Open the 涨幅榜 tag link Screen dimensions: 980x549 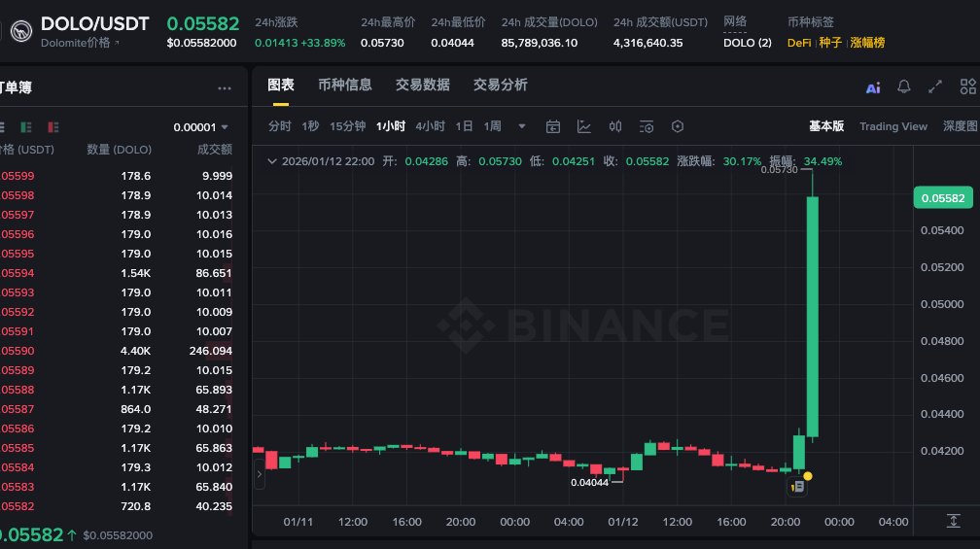point(867,43)
